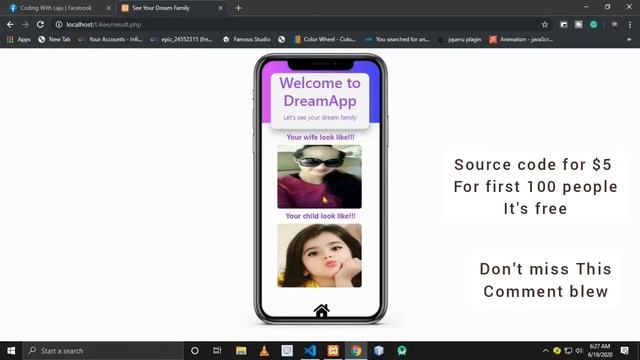Open the Chrome three-dot menu

pos(630,24)
